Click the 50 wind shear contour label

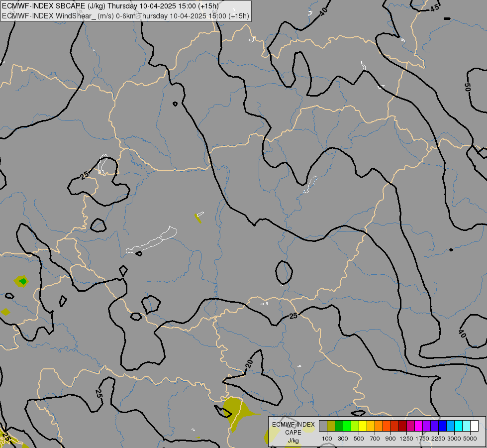pos(468,87)
